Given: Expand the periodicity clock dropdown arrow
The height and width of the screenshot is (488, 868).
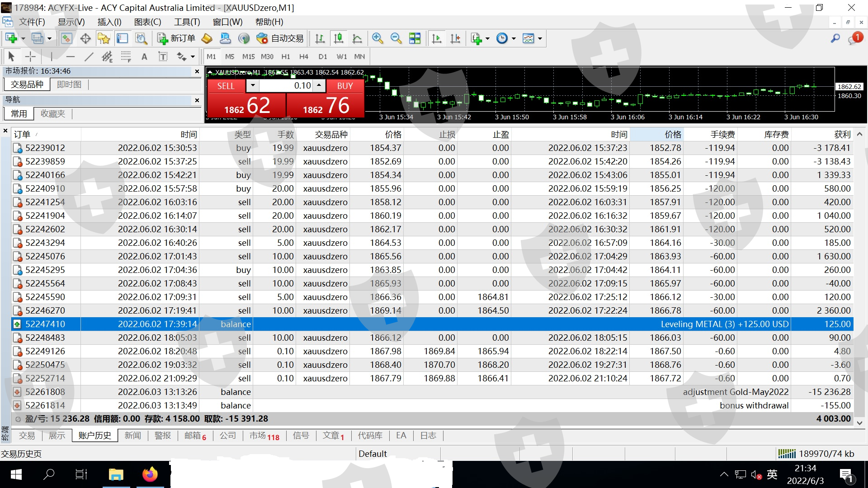Looking at the screenshot, I should [514, 39].
